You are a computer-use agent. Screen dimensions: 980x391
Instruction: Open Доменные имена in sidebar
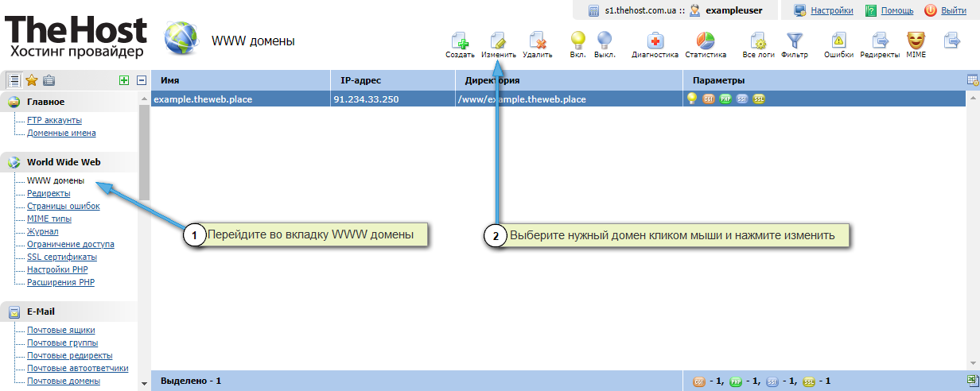[x=61, y=134]
